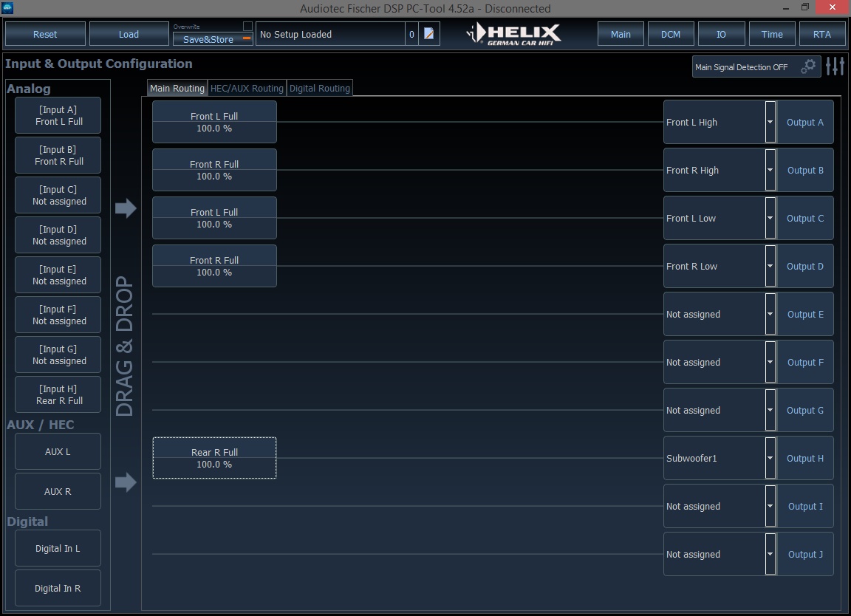Open signal detection gear settings

pyautogui.click(x=808, y=66)
